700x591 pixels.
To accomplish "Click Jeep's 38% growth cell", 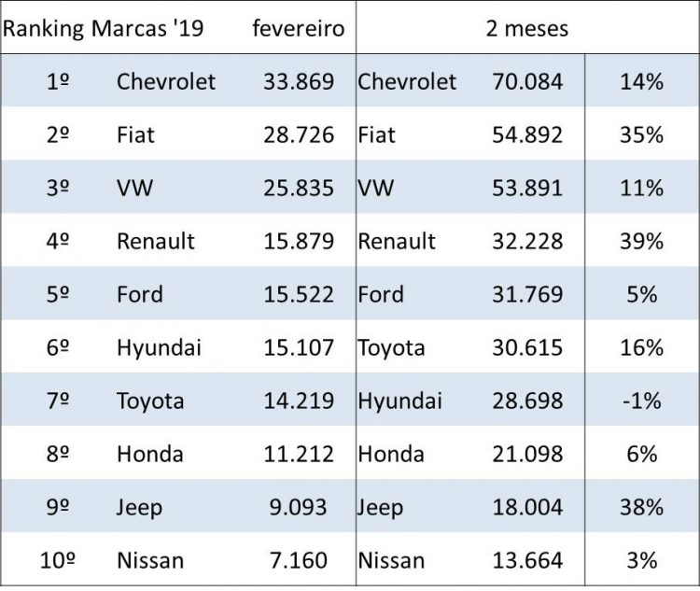I will (x=640, y=507).
